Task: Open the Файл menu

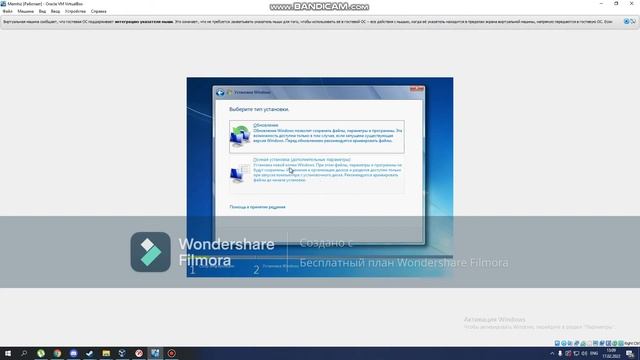Action: pos(7,11)
